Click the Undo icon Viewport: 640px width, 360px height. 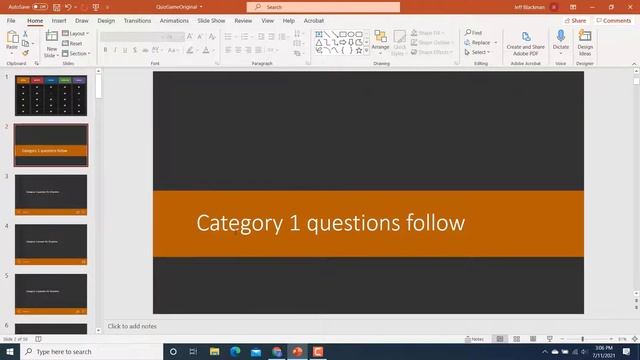pyautogui.click(x=68, y=7)
